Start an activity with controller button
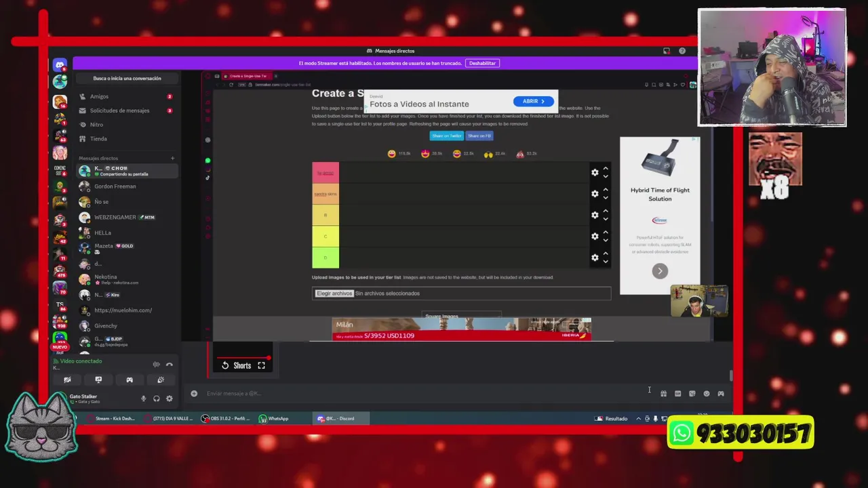Viewport: 868px width, 488px height. [130, 380]
